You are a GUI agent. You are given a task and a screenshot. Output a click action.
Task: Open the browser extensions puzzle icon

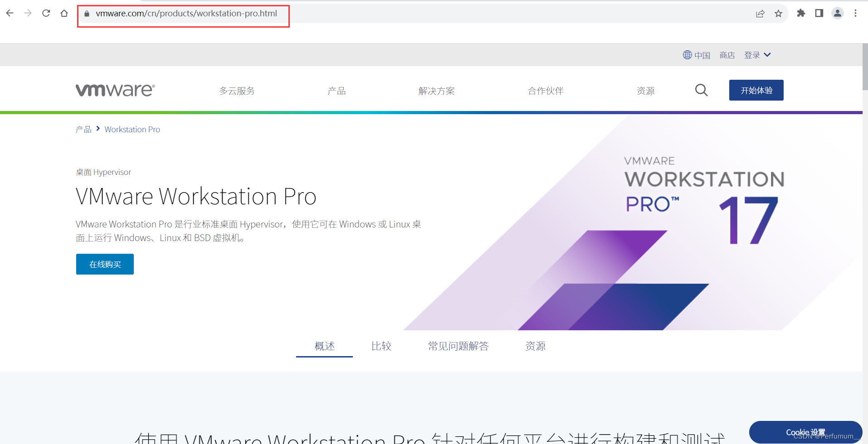click(x=801, y=13)
